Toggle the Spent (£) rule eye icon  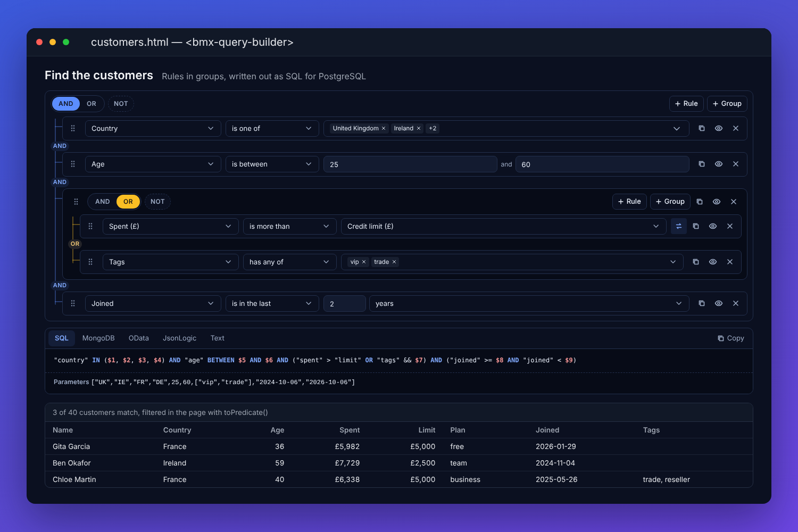713,226
